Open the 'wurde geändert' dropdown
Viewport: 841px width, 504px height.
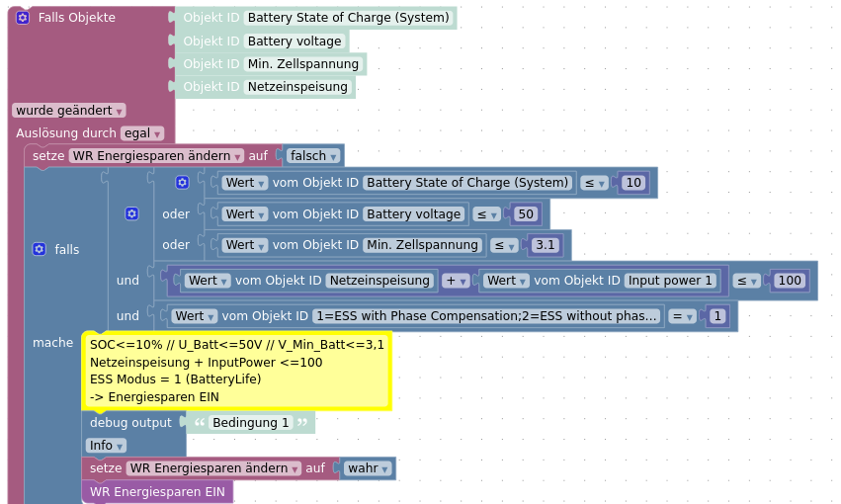[x=68, y=111]
